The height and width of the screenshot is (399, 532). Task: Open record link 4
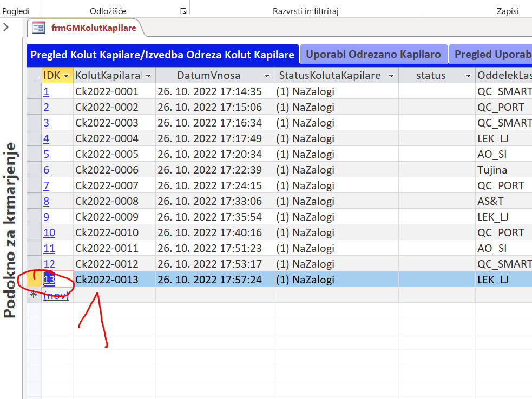[46, 138]
